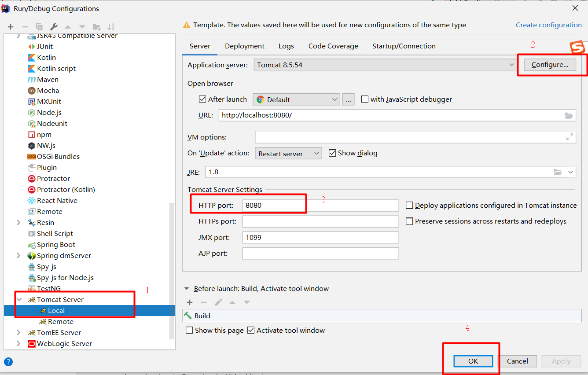The width and height of the screenshot is (588, 375).
Task: Expand the WebLogic Server tree node
Action: point(18,343)
